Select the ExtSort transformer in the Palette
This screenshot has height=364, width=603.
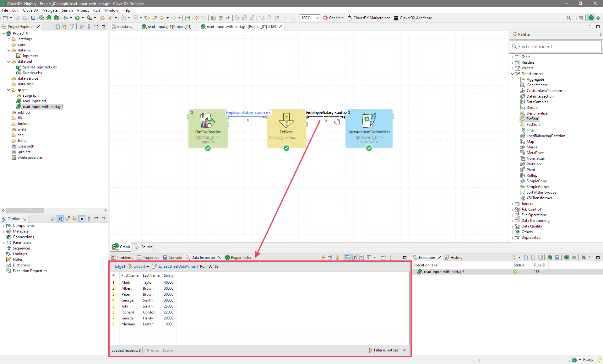pos(532,119)
